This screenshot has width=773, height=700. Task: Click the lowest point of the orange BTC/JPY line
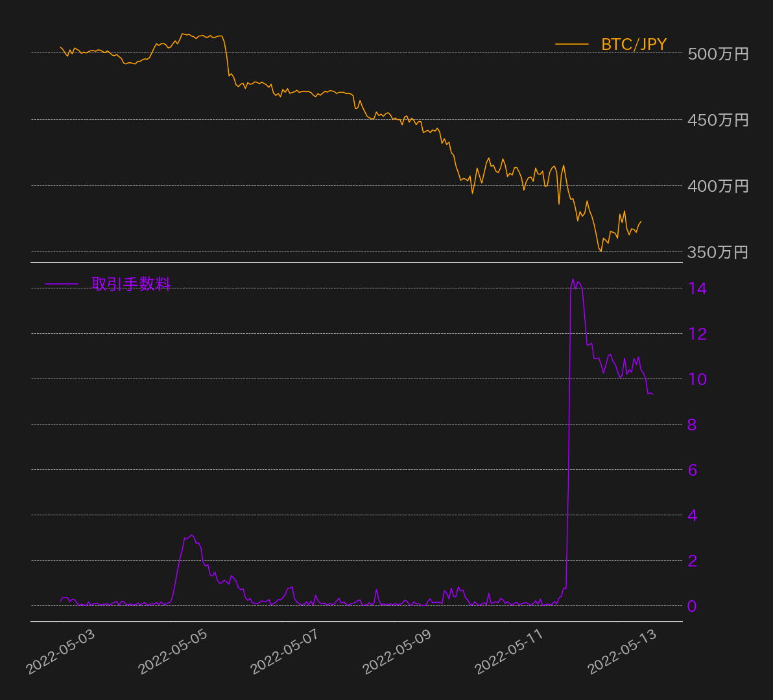tap(601, 251)
